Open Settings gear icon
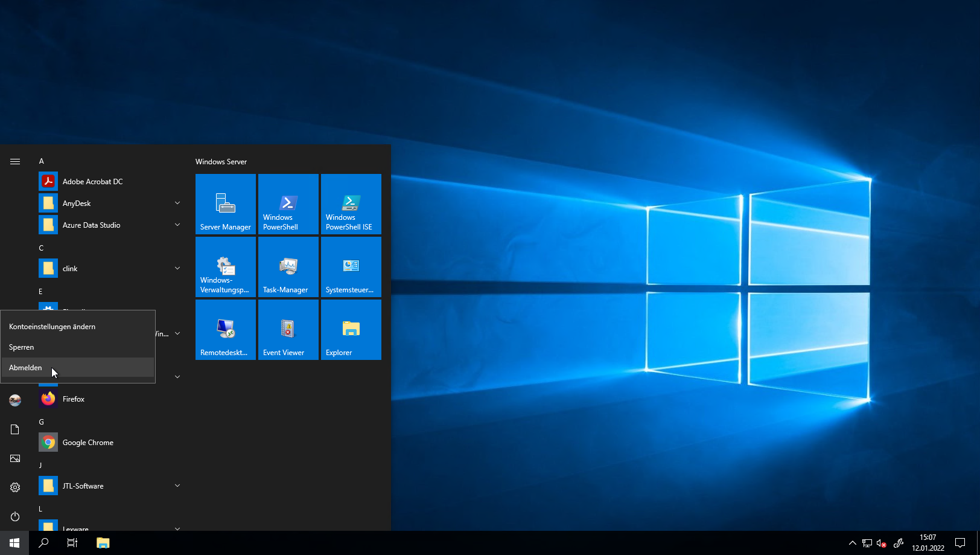The image size is (980, 555). [x=15, y=487]
